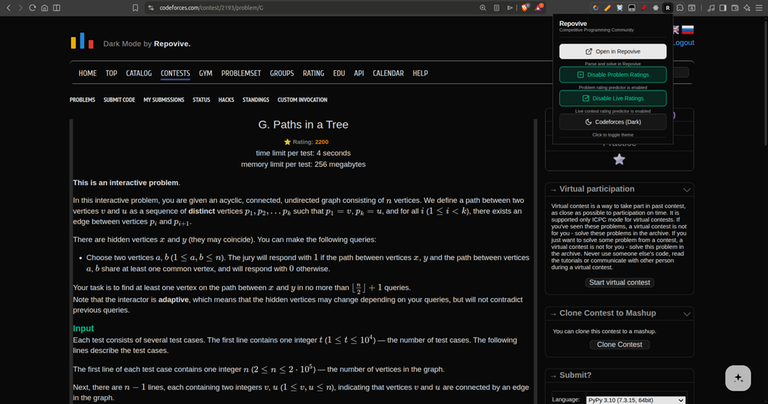Open the HELP menu item
Viewport: 768px width, 404px height.
coord(420,73)
